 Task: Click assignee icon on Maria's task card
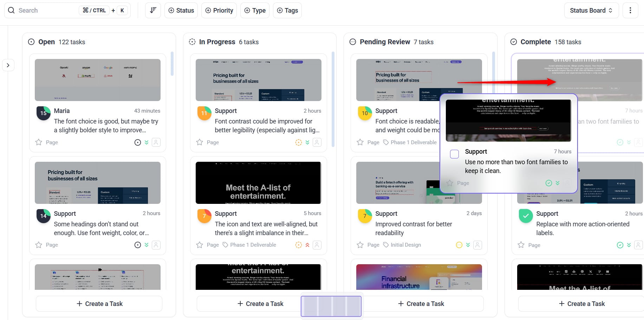[x=156, y=142]
